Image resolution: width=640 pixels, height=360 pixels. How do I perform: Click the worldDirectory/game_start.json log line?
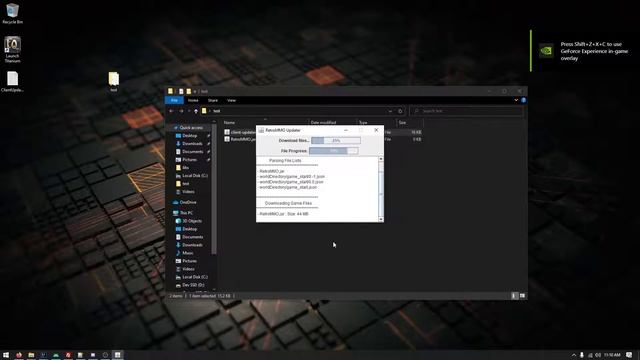pos(287,187)
